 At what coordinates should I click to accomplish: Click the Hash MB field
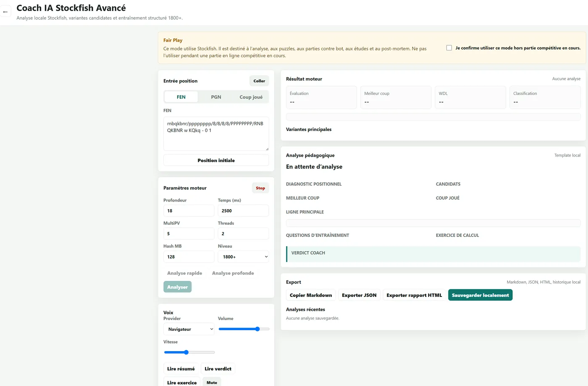(189, 257)
